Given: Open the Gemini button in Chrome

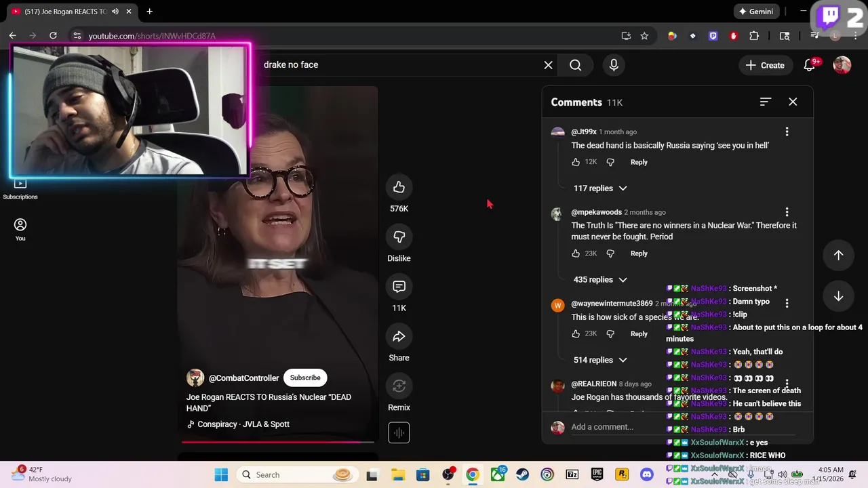Looking at the screenshot, I should (x=755, y=12).
